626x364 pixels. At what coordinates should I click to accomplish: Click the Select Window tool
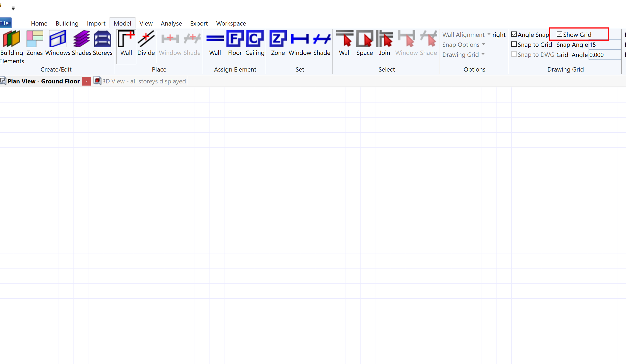406,43
